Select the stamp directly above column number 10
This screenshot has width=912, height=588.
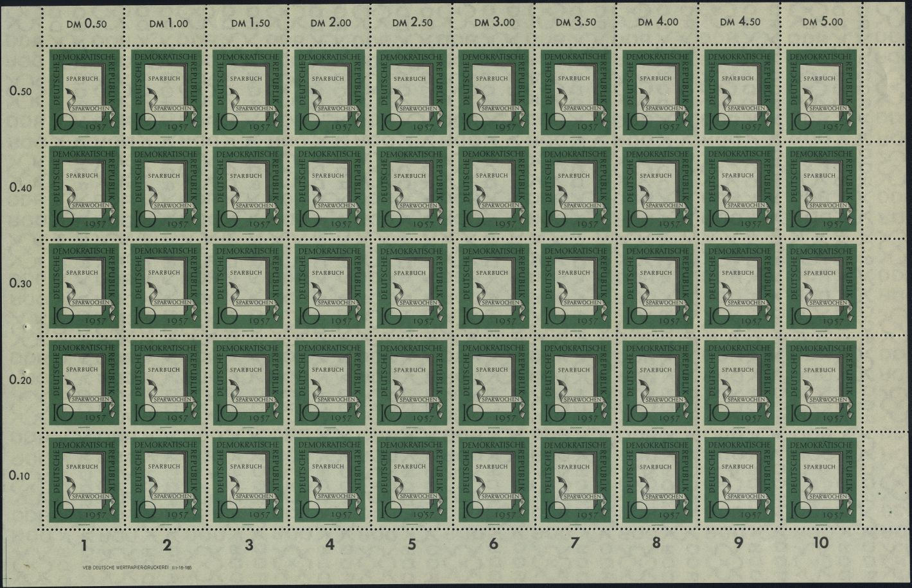(x=821, y=480)
